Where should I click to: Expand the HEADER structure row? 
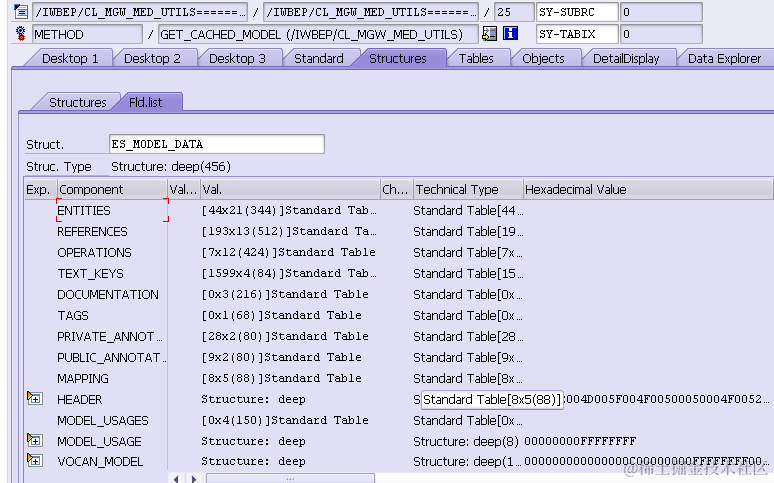[35, 398]
